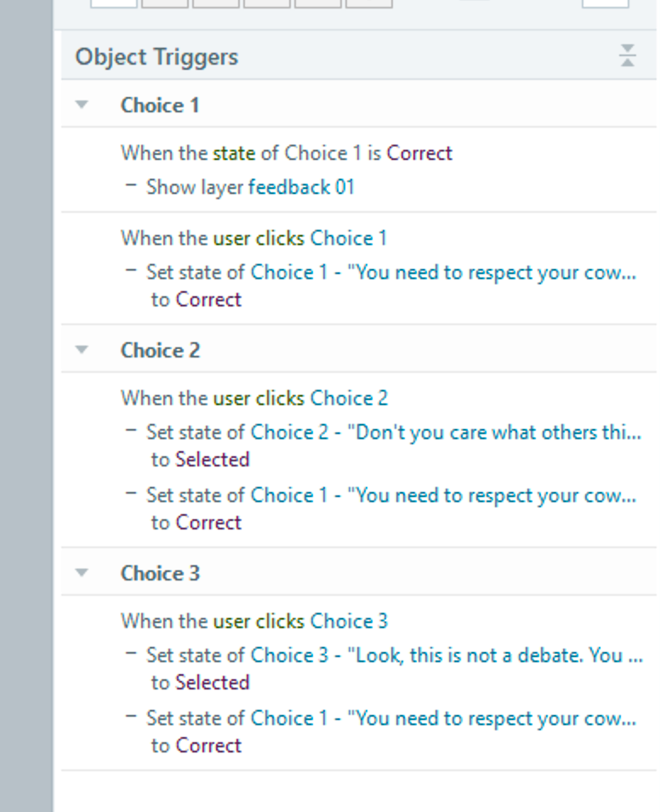
Task: Select the Choice 1 group header label
Action: point(160,105)
